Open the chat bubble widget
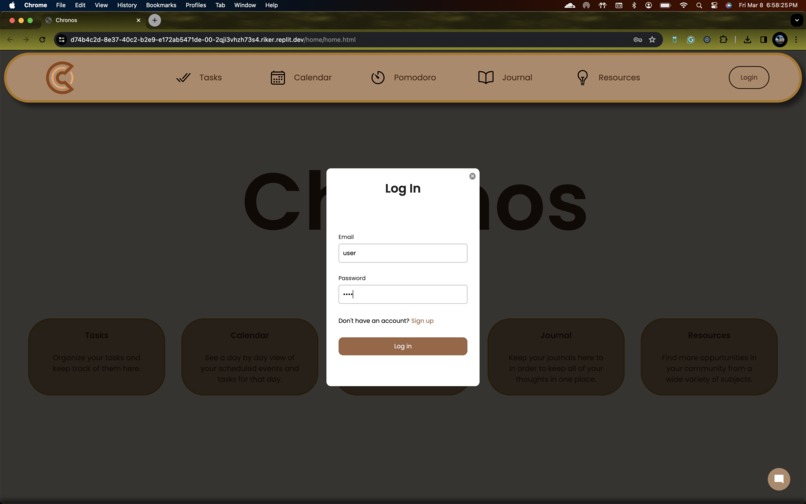This screenshot has height=504, width=806. [x=779, y=479]
